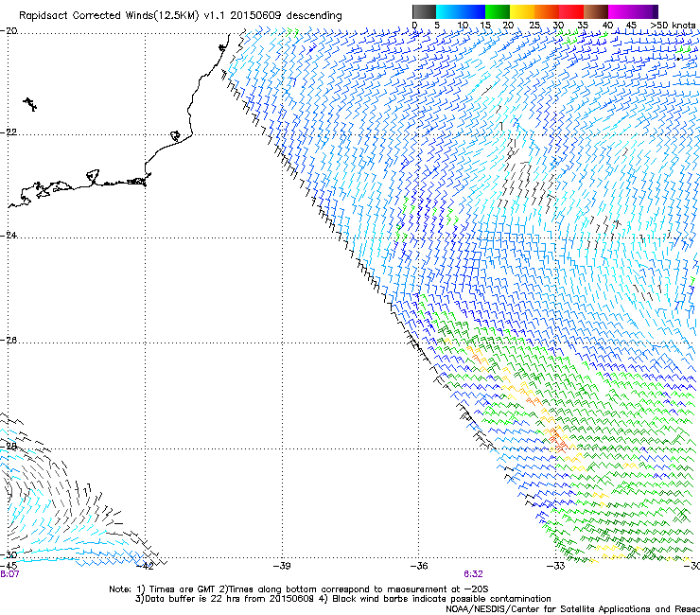
Task: Click the '-20' latitude axis label
Action: point(9,31)
